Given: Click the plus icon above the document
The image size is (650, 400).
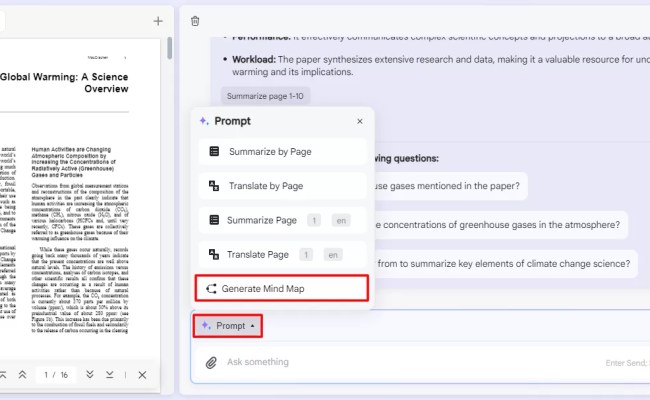Looking at the screenshot, I should 158,21.
